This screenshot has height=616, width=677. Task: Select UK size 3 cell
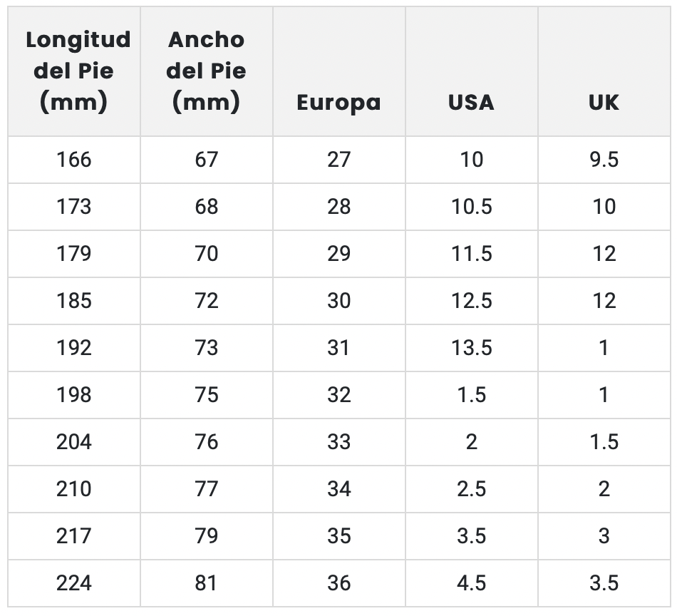click(604, 535)
